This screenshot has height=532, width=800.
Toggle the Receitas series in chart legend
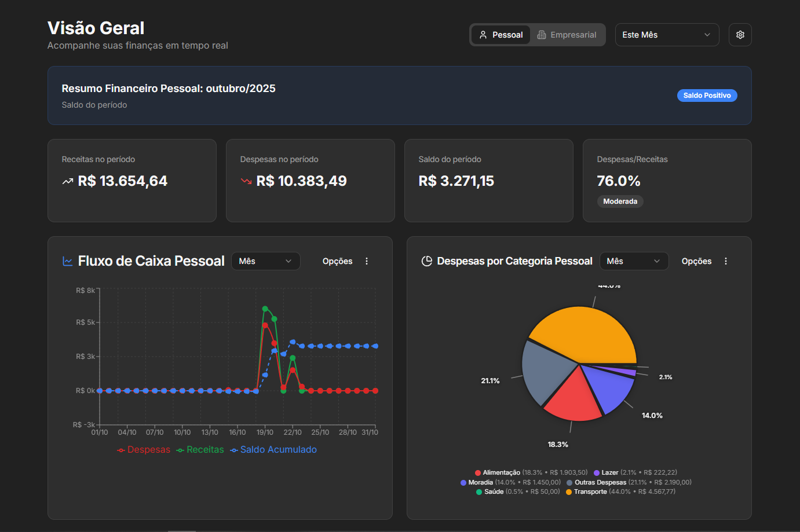pyautogui.click(x=200, y=450)
